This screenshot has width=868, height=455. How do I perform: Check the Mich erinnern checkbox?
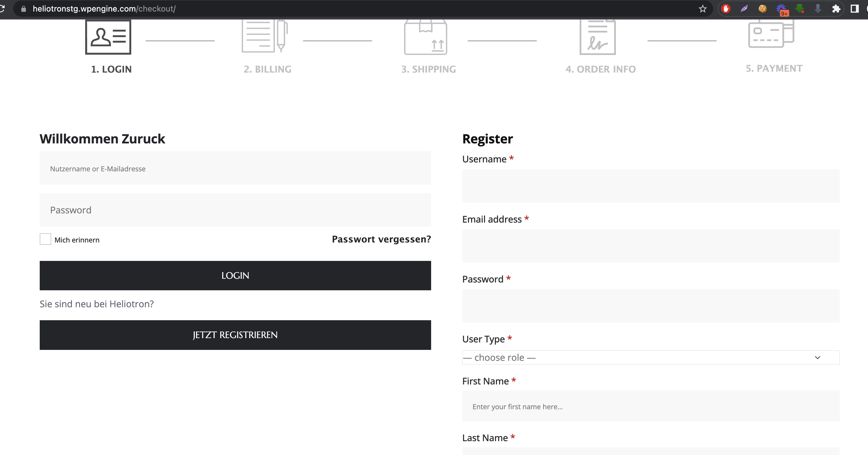45,239
